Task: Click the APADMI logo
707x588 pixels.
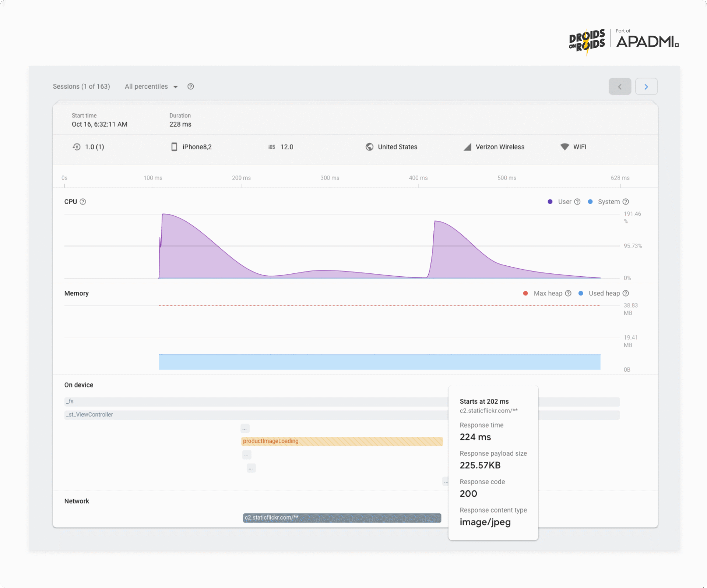Action: (x=648, y=42)
